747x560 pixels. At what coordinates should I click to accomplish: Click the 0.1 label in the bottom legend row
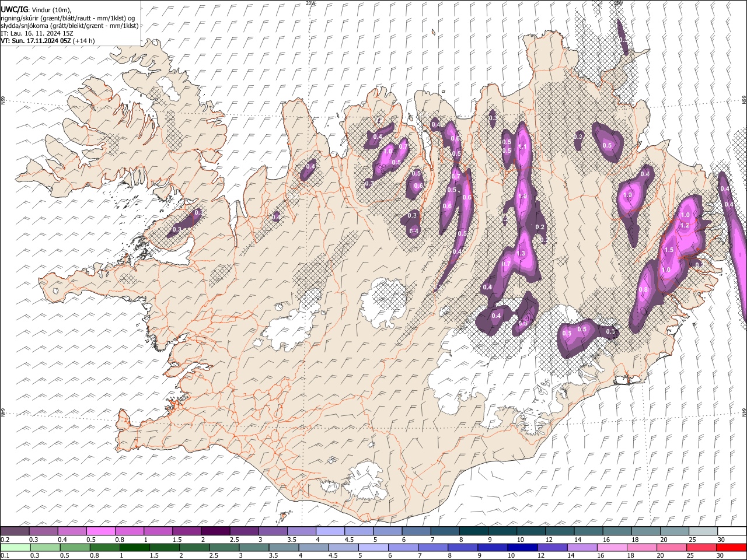5,555
